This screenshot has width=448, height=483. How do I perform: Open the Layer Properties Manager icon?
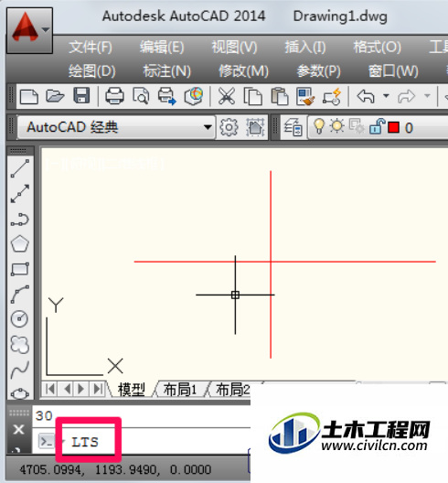293,127
